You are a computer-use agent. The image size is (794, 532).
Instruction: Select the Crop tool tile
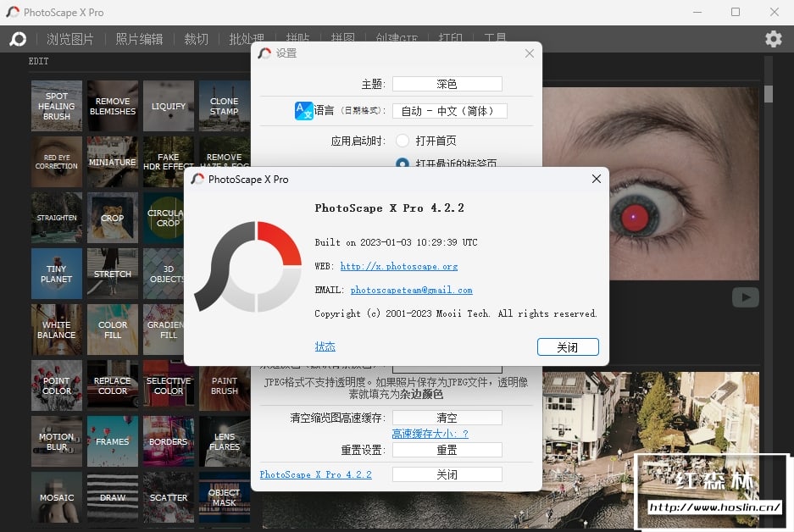[113, 218]
